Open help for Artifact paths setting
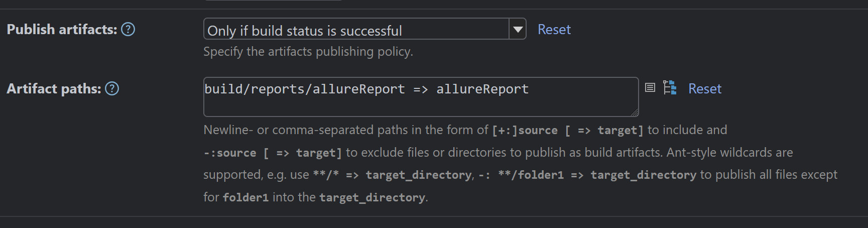868x228 pixels. coord(112,89)
